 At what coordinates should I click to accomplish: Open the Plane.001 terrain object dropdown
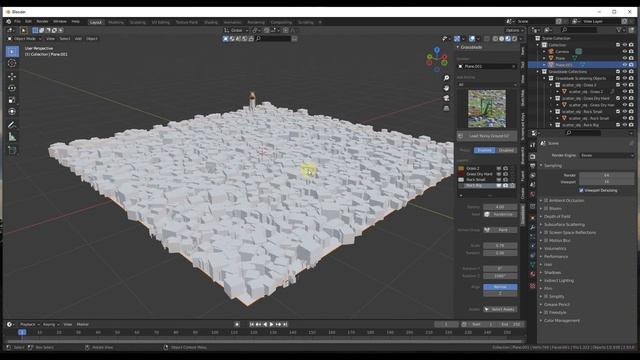click(x=487, y=66)
